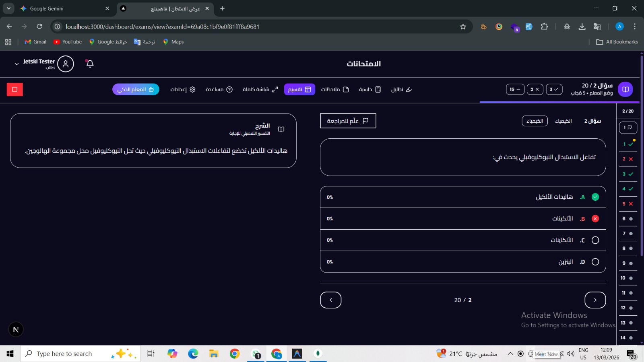The height and width of the screenshot is (362, 644).
Task: Open the calculator (حاسبة) tool
Action: pyautogui.click(x=370, y=89)
